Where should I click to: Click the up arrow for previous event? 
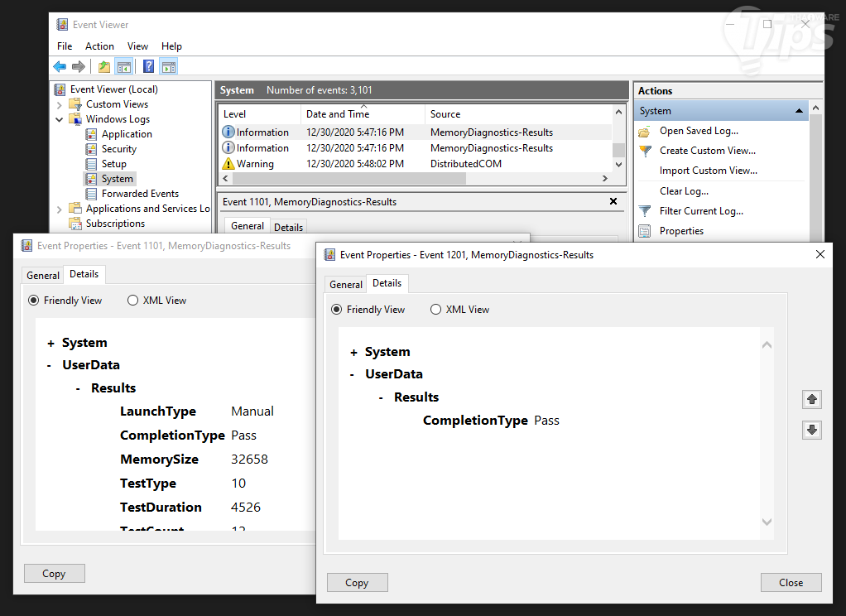point(812,400)
